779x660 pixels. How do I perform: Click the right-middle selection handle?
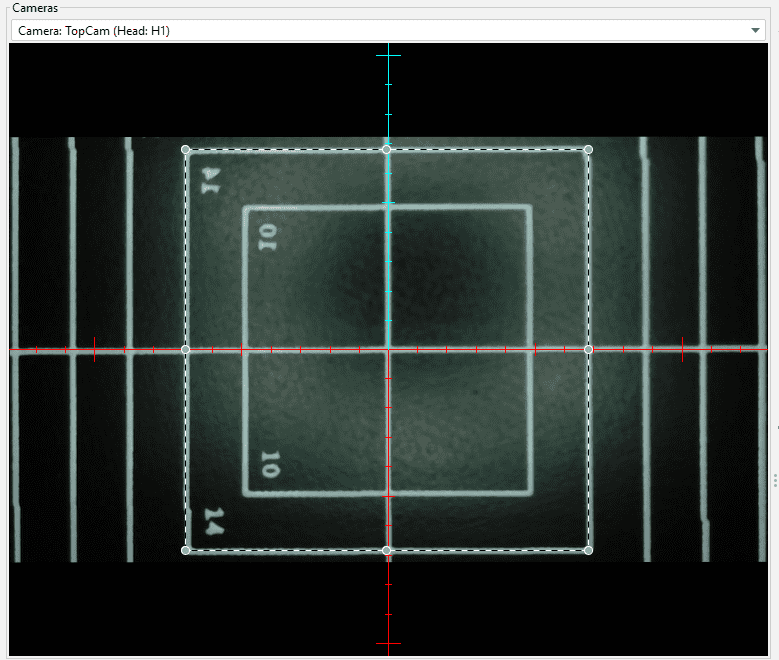coord(588,349)
